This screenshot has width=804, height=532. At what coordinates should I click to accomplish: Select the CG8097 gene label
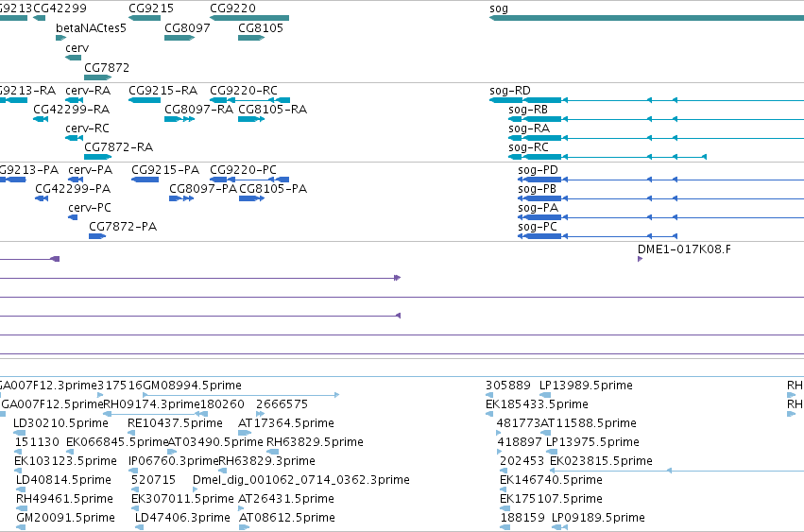[x=188, y=28]
